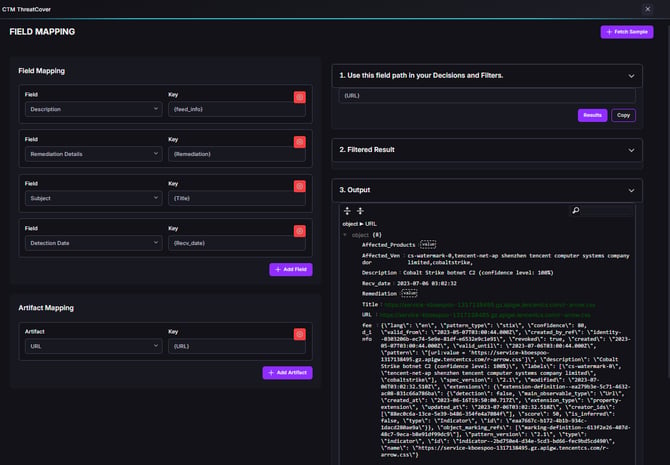Collapse the object node in JSON tree
670x465 pixels.
tap(345, 235)
